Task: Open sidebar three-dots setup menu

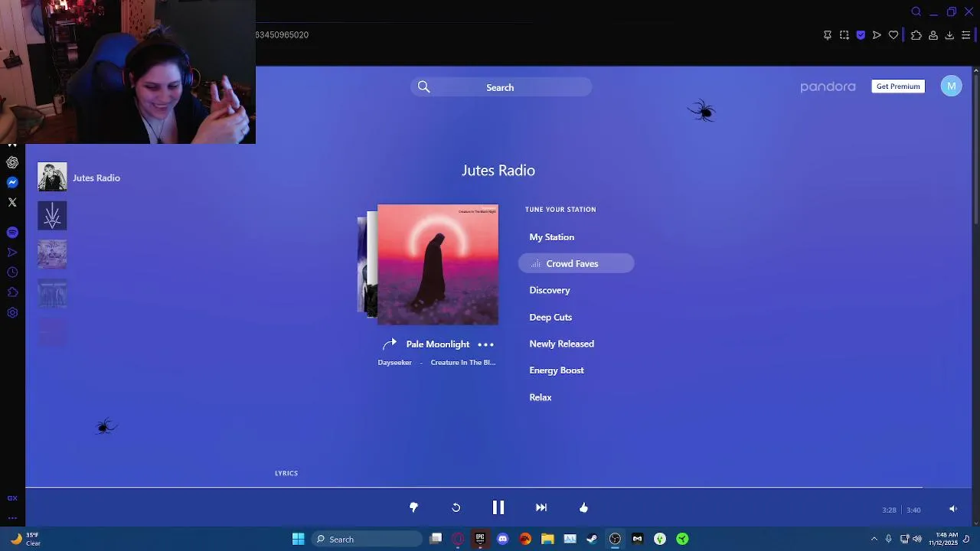Action: point(12,518)
